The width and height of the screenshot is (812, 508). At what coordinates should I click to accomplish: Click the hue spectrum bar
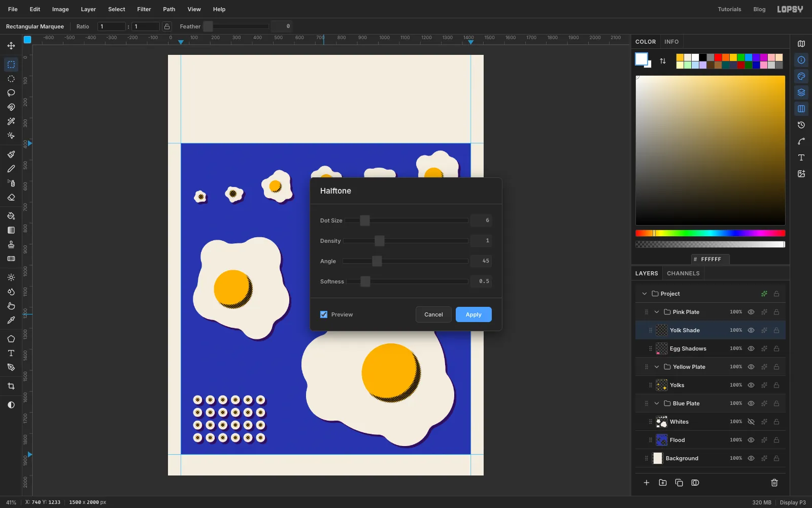click(710, 233)
